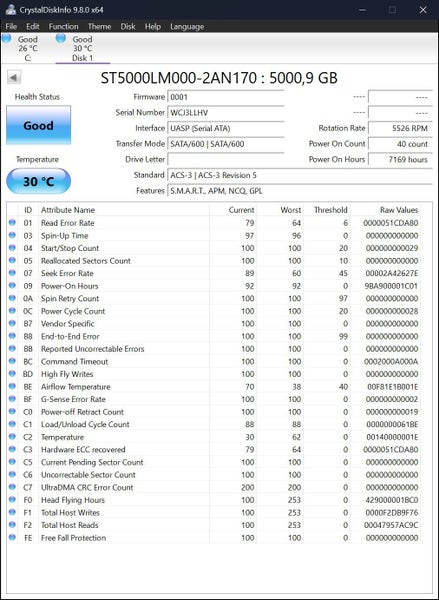The width and height of the screenshot is (439, 600).
Task: Click the Transfer Mode field SATA/600
Action: pyautogui.click(x=225, y=144)
